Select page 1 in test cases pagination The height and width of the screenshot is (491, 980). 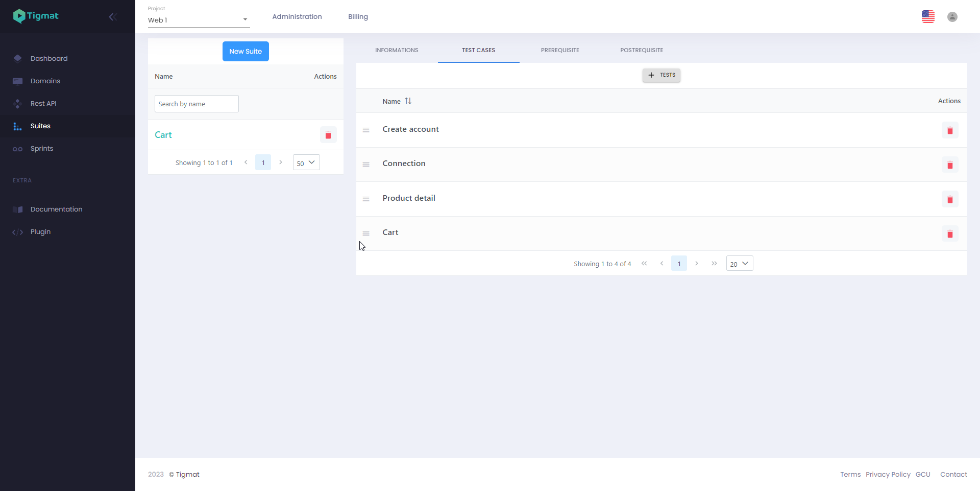click(679, 264)
